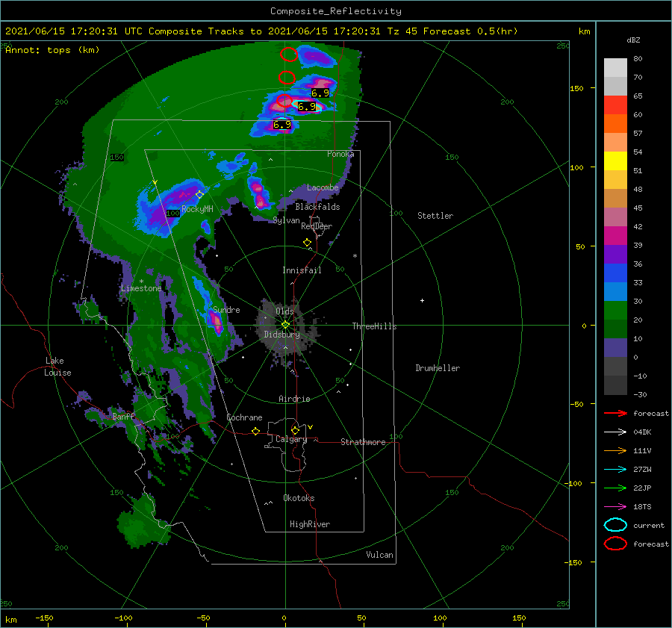The width and height of the screenshot is (672, 628).
Task: Click the yellow diamond marker beside RockyMH
Action: (199, 195)
